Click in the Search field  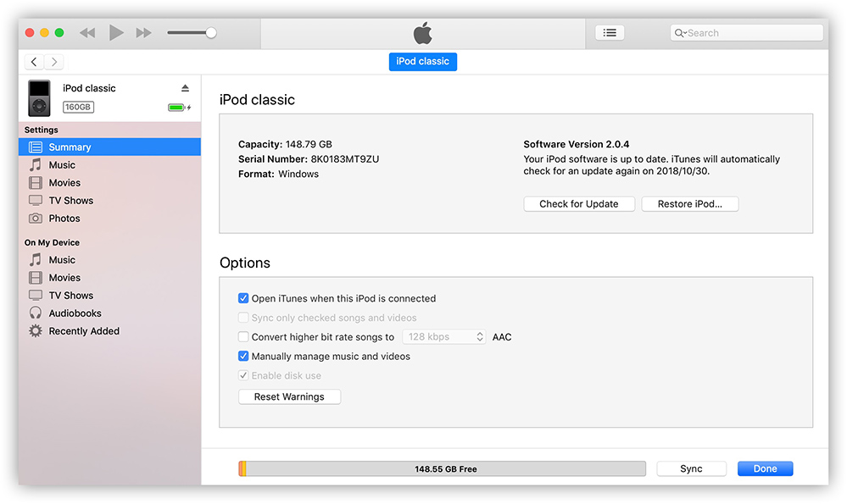(751, 33)
